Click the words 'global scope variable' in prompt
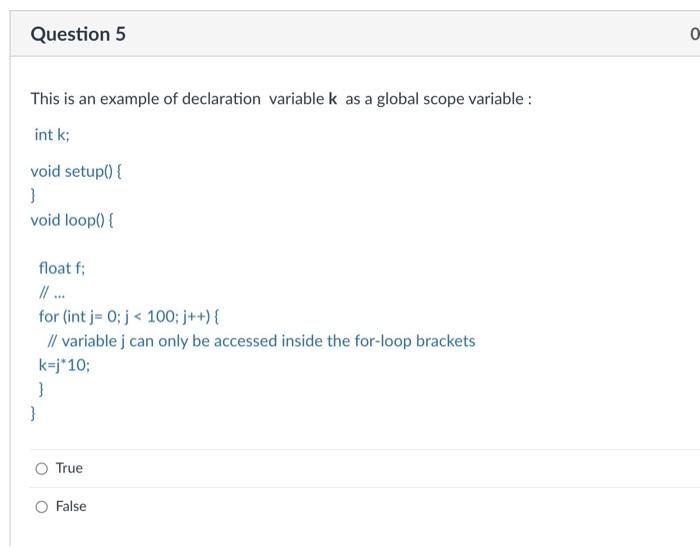This screenshot has width=700, height=547. 450,99
